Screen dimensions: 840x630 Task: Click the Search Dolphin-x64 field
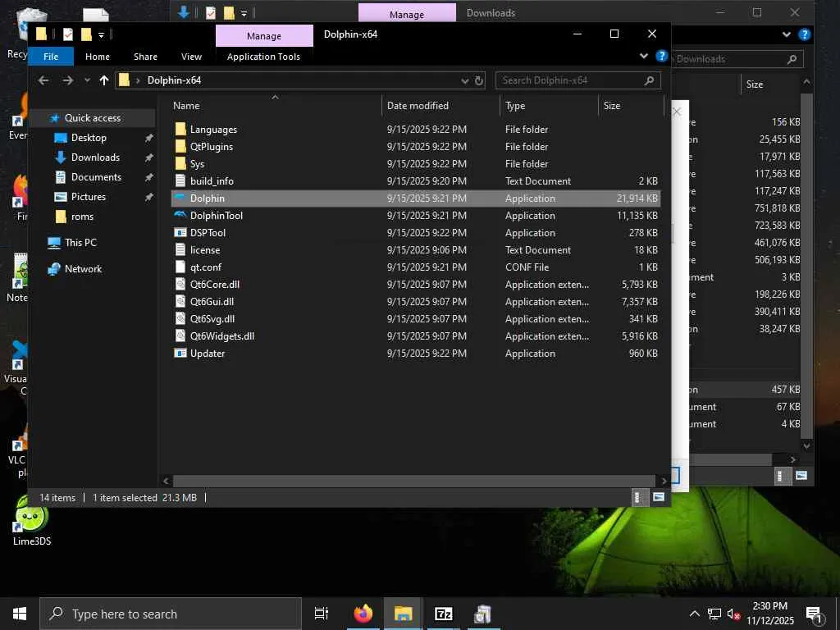click(578, 80)
